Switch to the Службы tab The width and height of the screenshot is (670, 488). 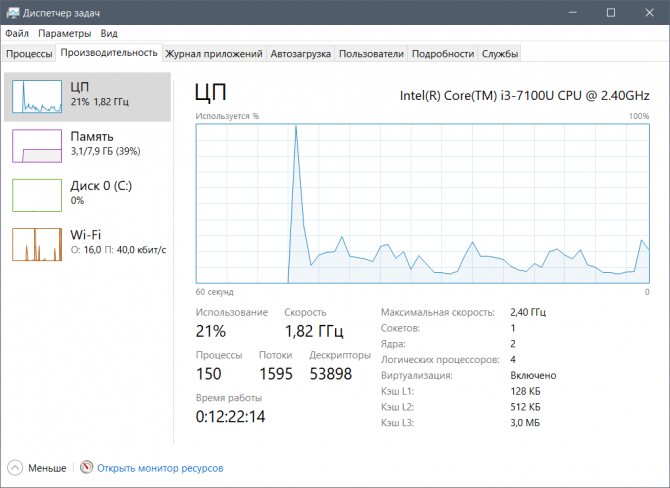(x=500, y=54)
